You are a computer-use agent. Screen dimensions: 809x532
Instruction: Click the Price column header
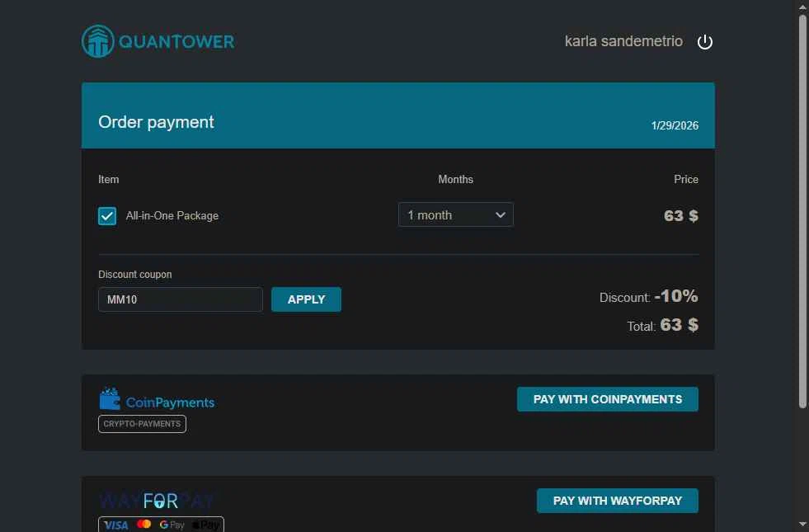[685, 179]
